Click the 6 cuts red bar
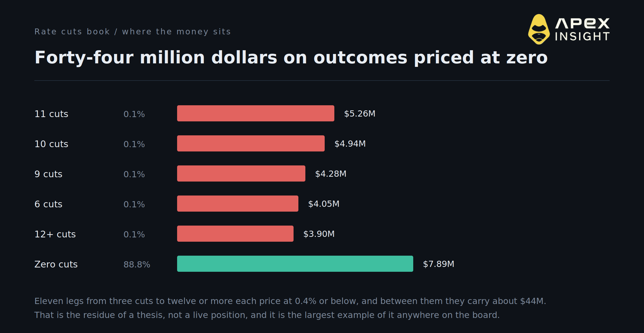This screenshot has width=644, height=333. 237,204
